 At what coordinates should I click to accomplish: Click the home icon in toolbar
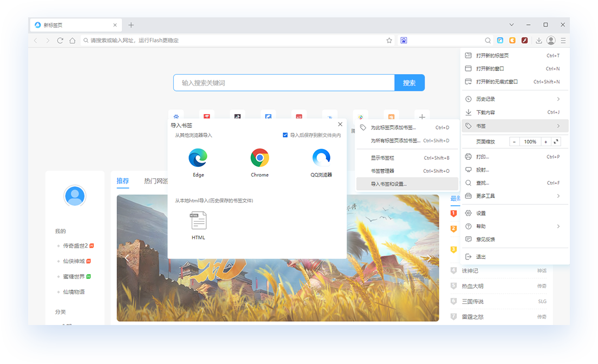click(x=72, y=41)
